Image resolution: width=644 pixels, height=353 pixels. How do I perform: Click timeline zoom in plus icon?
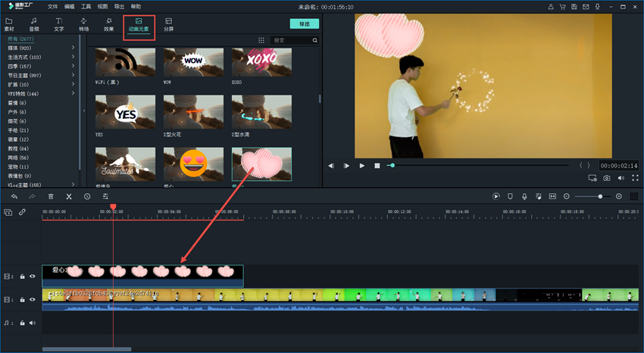pos(619,197)
